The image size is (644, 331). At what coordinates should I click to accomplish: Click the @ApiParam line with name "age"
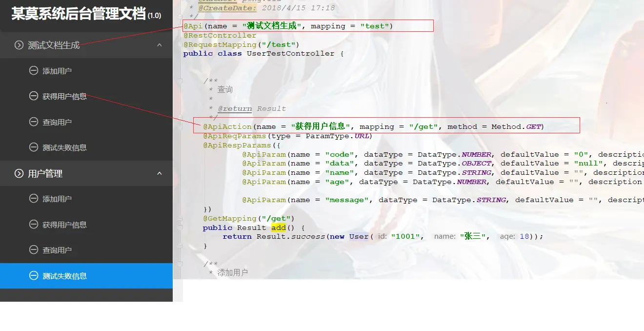(443, 182)
